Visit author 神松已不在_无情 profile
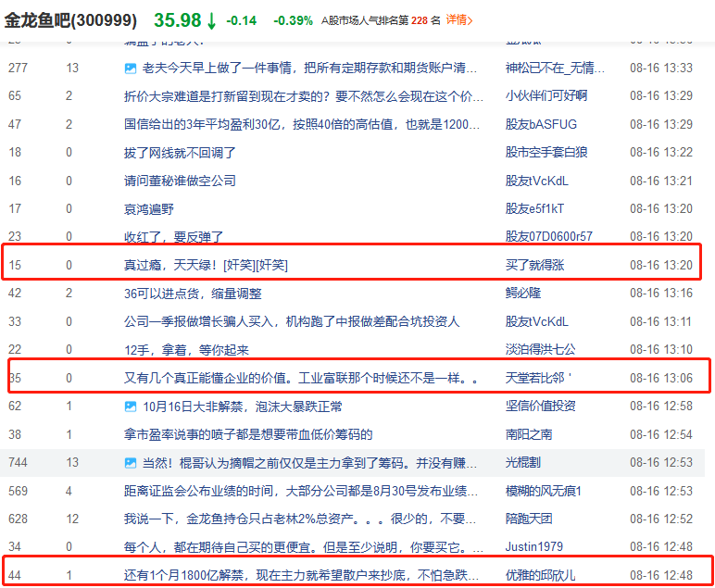715x588 pixels. [555, 68]
